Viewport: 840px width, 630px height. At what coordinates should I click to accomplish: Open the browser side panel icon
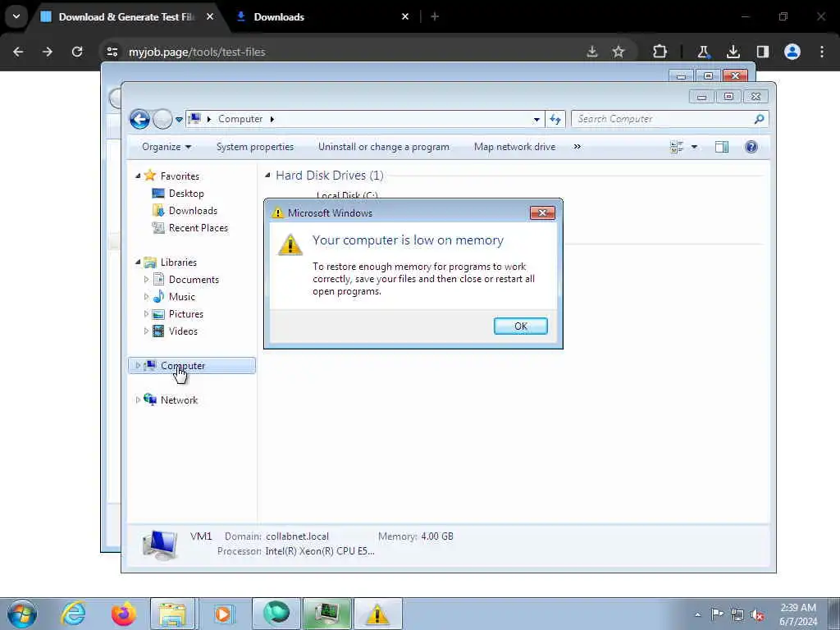762,52
